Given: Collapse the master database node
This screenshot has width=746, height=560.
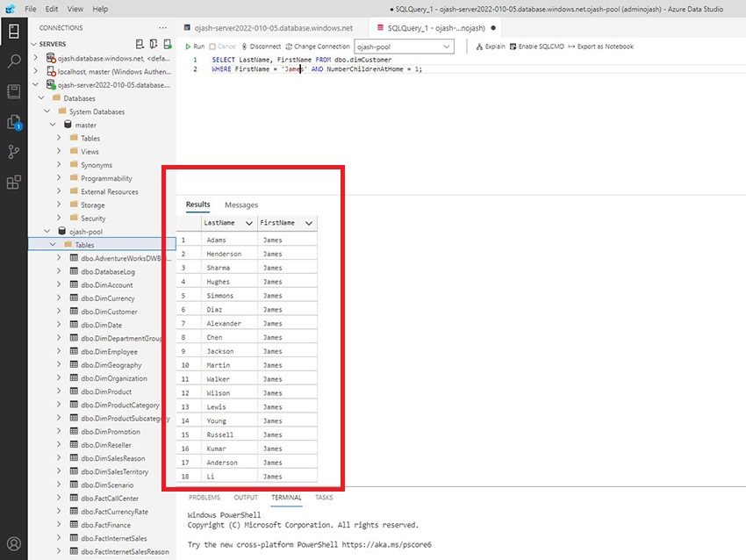Looking at the screenshot, I should pyautogui.click(x=53, y=124).
